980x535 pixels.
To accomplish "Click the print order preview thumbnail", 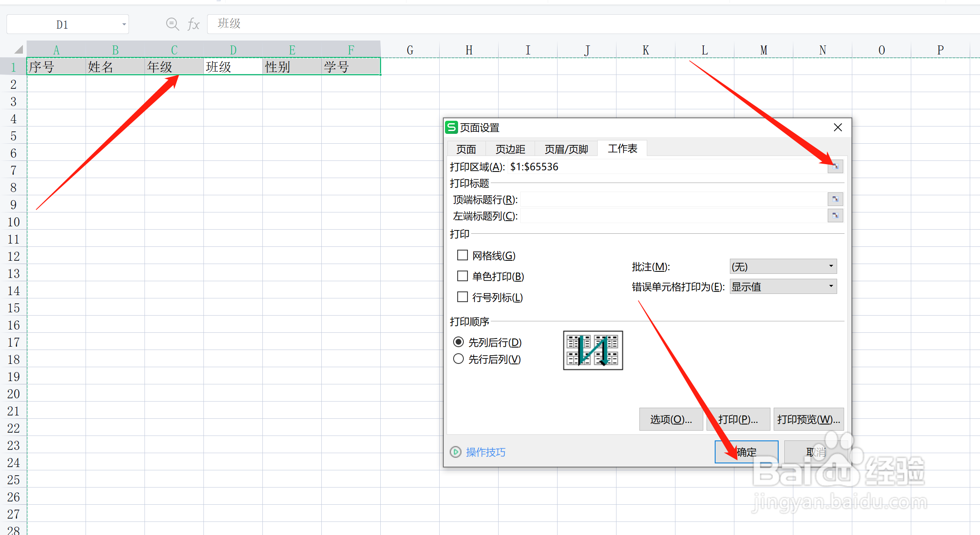I will pyautogui.click(x=593, y=350).
